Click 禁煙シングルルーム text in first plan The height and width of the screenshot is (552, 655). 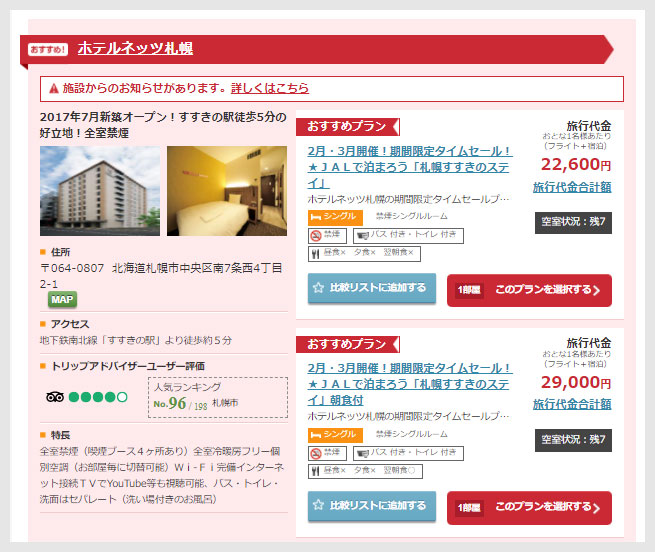pos(411,216)
